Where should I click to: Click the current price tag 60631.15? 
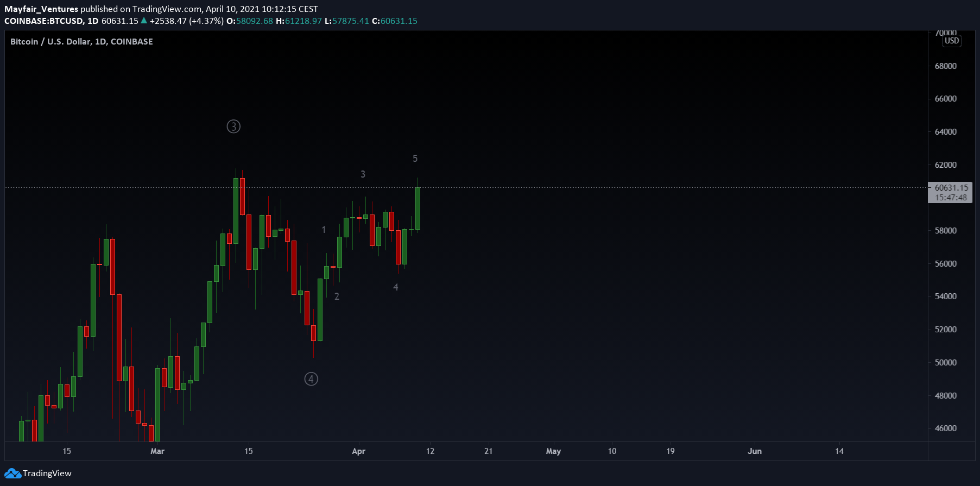[x=951, y=188]
